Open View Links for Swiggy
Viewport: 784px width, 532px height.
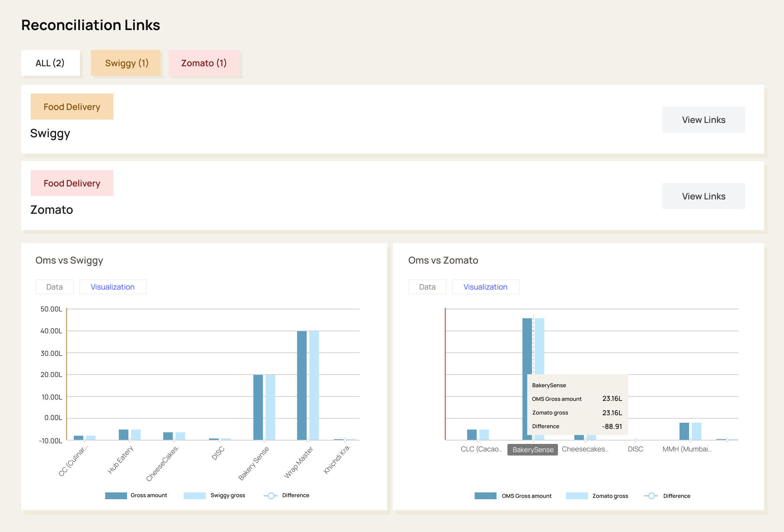(x=703, y=120)
